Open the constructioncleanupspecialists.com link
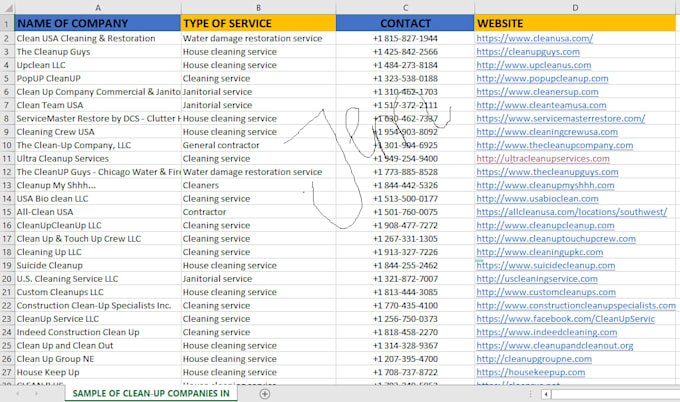The height and width of the screenshot is (402, 680). (576, 305)
